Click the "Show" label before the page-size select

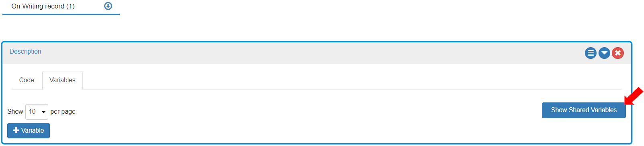tap(15, 112)
